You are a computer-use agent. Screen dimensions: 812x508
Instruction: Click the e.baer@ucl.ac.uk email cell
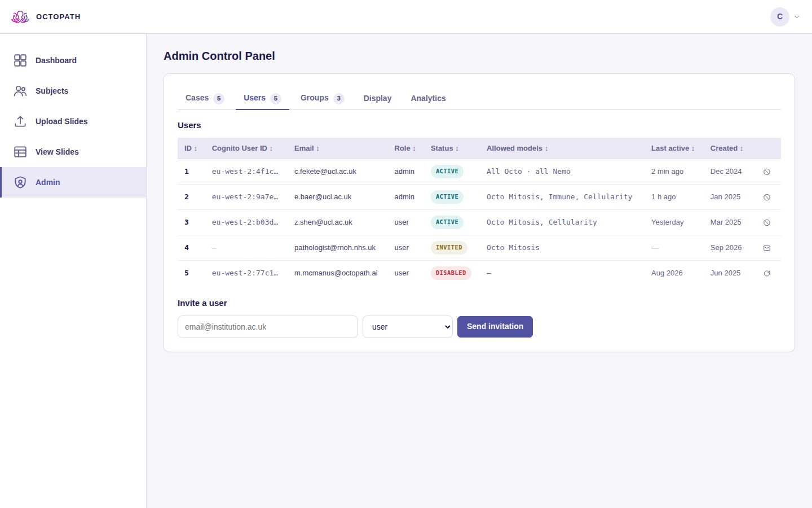(x=323, y=197)
